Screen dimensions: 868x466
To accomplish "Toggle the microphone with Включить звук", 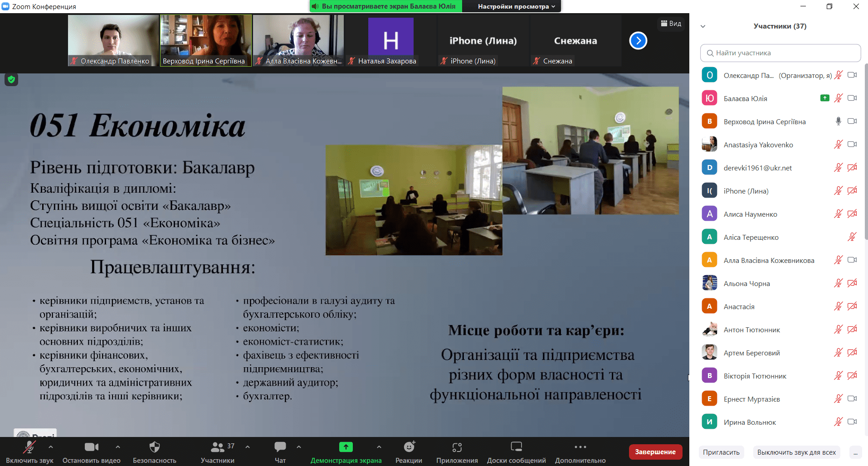I will click(29, 447).
